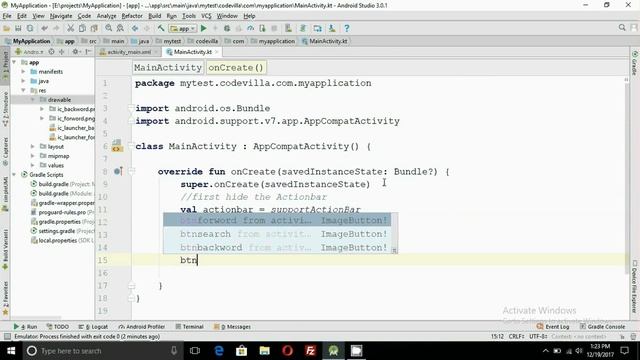The width and height of the screenshot is (640, 360).
Task: Click the scroll from source target icon
Action: click(x=51, y=52)
